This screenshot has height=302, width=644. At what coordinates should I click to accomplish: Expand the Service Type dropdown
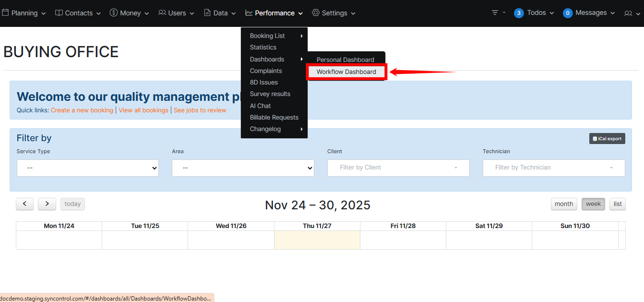(87, 168)
